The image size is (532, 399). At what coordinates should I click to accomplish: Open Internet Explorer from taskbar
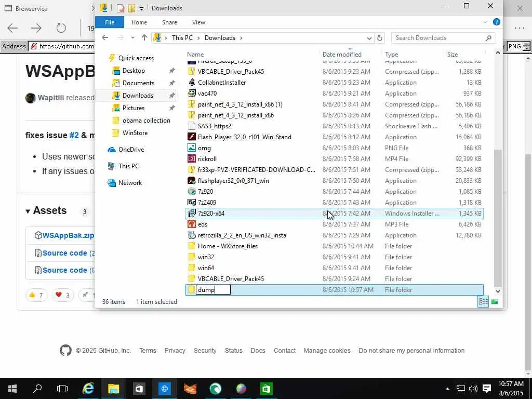[88, 389]
